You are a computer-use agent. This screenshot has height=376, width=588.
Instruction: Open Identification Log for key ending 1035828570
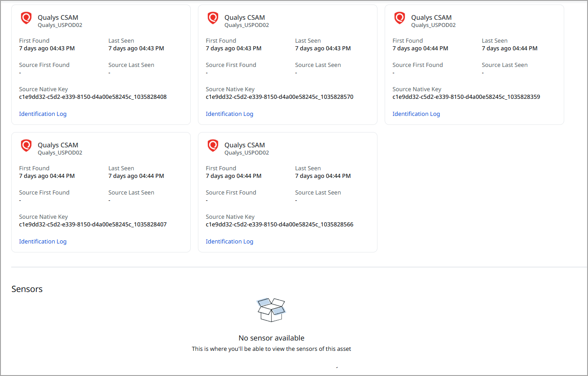tap(229, 114)
